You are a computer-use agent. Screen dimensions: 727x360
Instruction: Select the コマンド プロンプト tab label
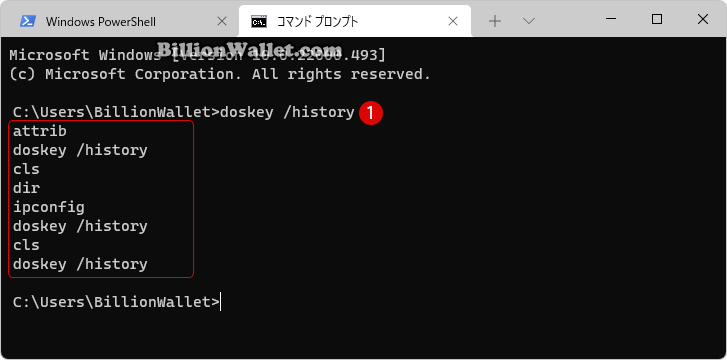point(317,21)
